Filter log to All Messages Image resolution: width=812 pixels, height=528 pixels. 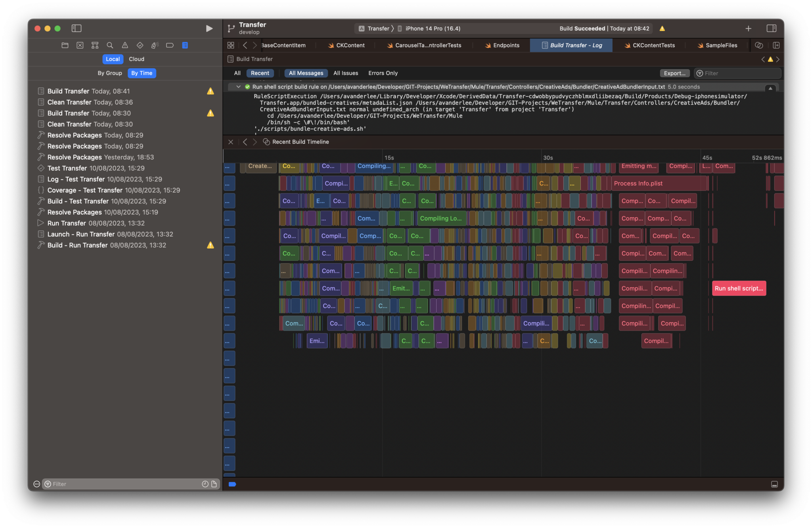306,73
